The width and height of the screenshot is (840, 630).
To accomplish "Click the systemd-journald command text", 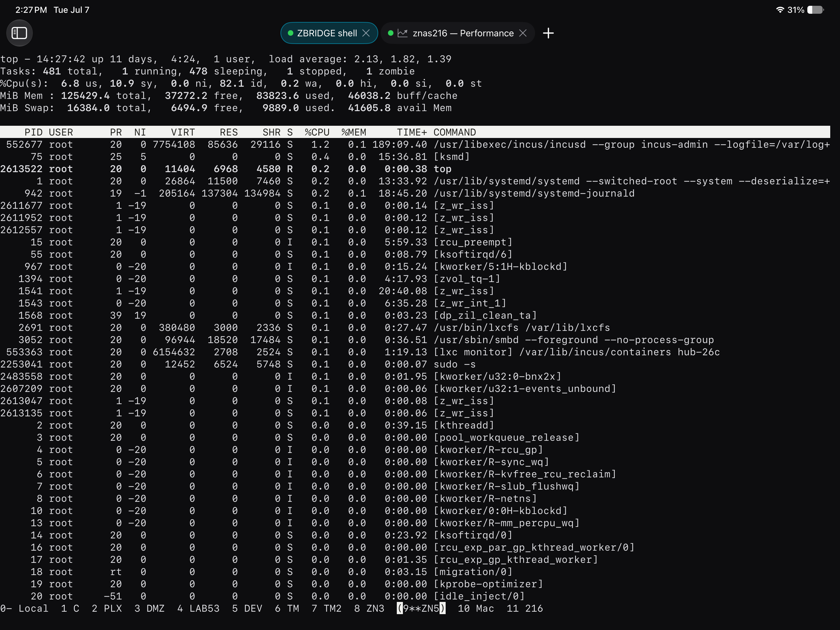I will coord(534,193).
